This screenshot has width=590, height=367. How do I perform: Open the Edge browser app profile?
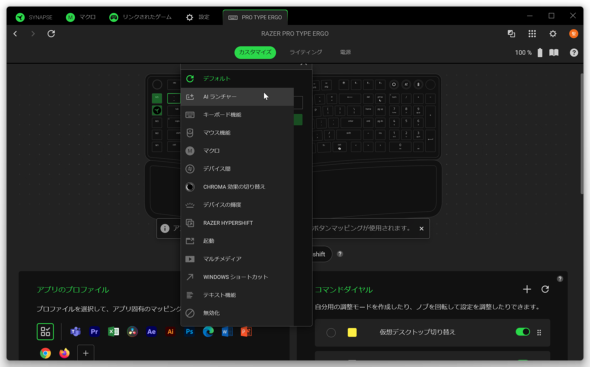[208, 332]
